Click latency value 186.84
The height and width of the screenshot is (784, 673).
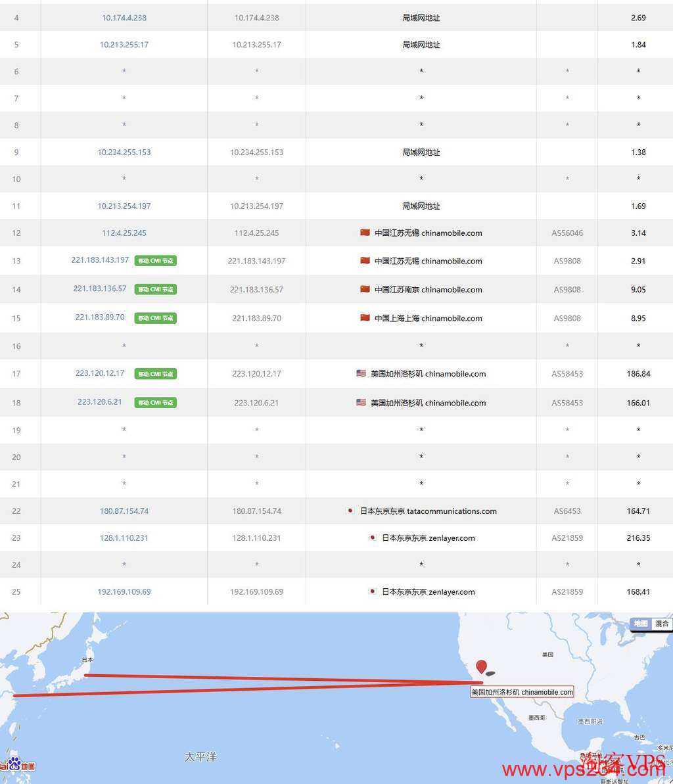tap(639, 373)
